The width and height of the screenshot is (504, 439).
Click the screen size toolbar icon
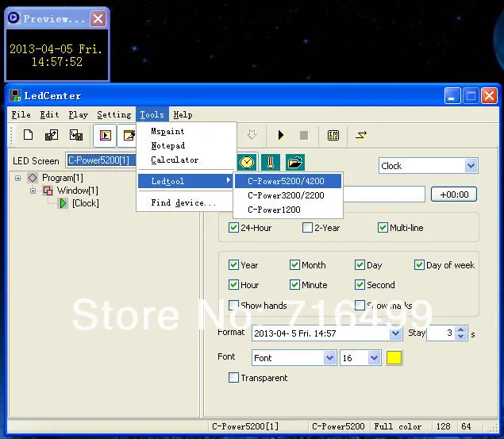pos(333,135)
